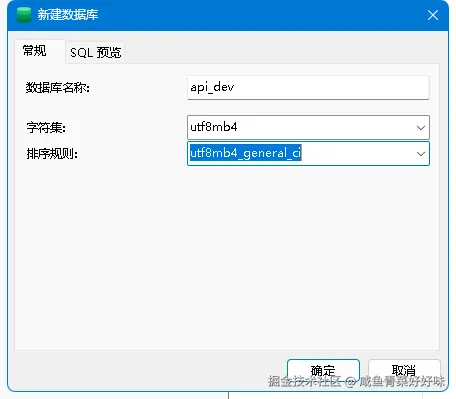Open the SQL 预览 tab

tap(95, 52)
